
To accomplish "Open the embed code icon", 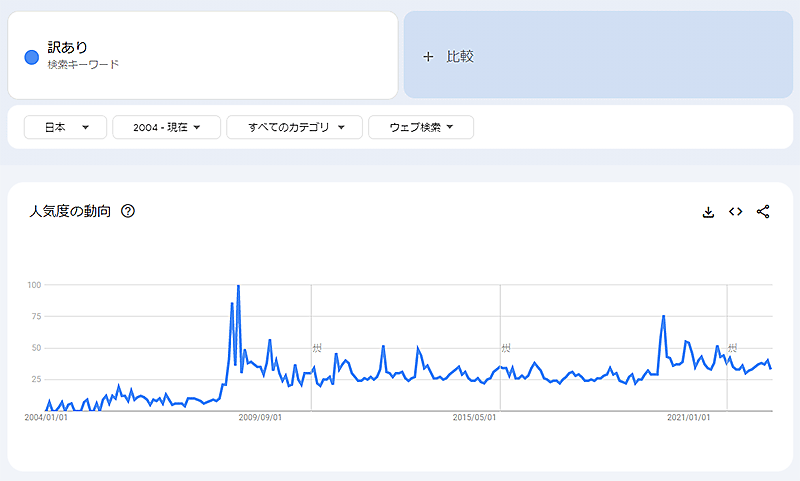I will (736, 212).
